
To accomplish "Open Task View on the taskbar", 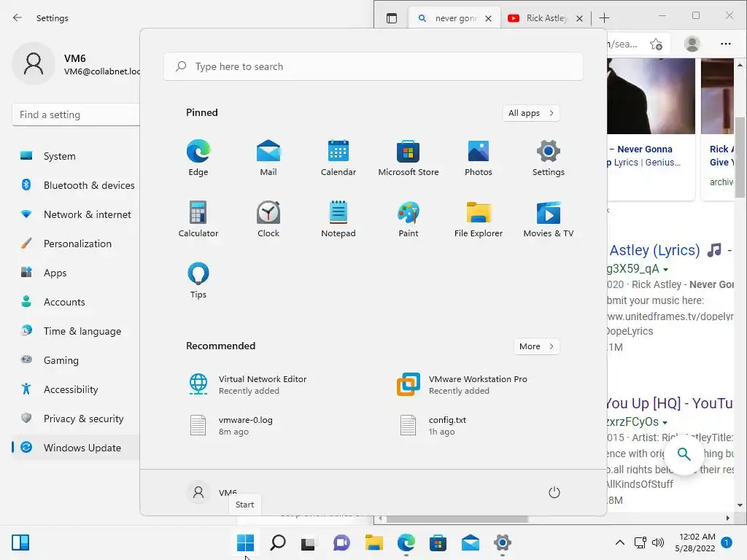I will click(309, 542).
